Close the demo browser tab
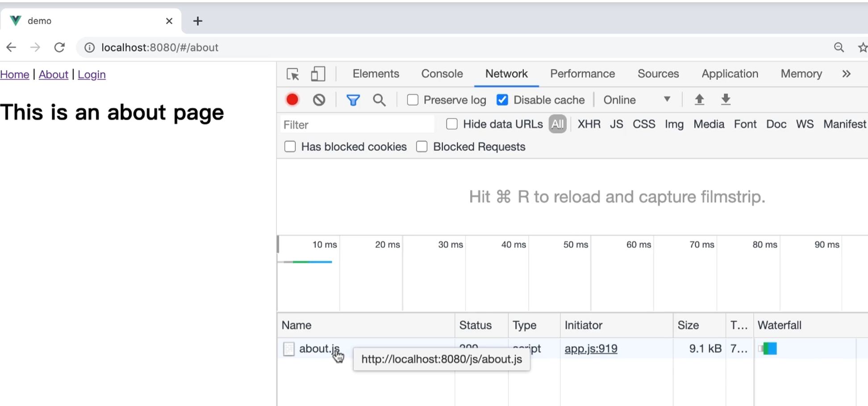 pyautogui.click(x=169, y=21)
